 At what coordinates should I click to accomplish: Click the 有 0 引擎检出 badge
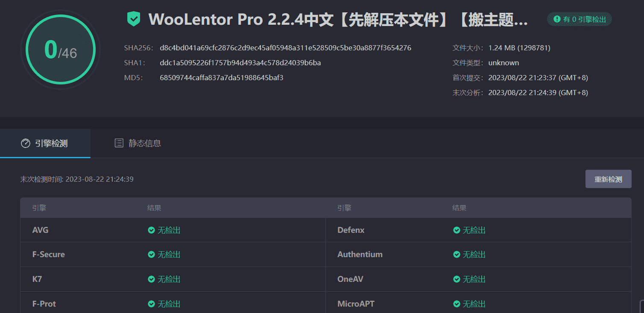pos(580,19)
